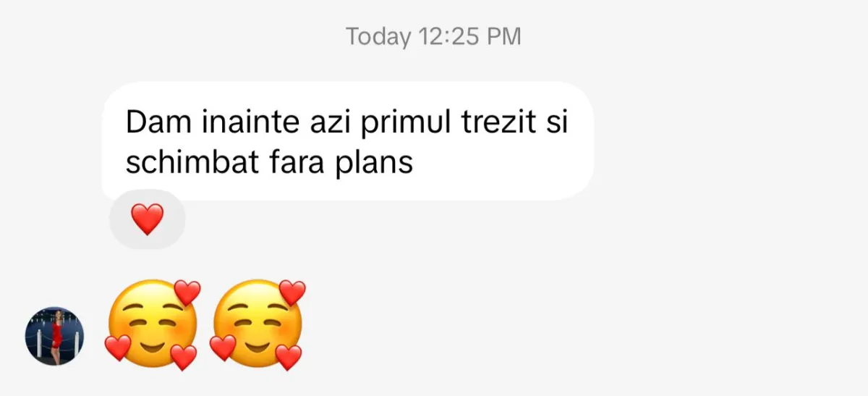Tap the red heart reaction icon

(148, 219)
